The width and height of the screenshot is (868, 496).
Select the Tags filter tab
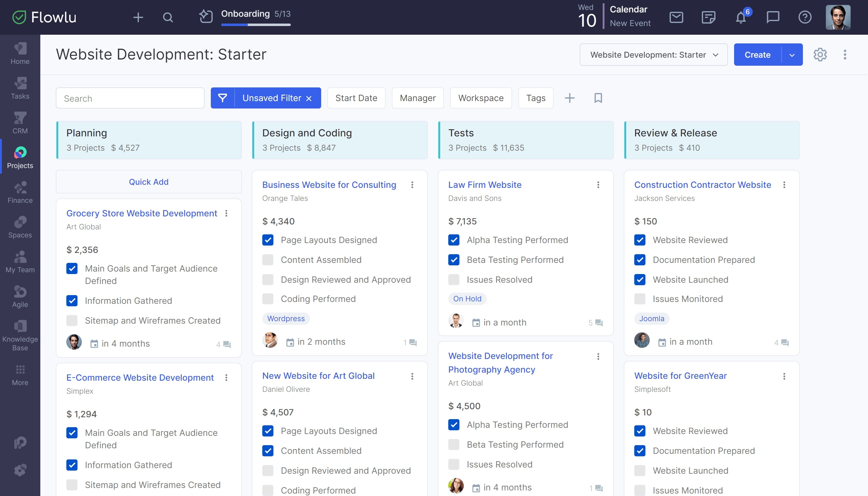(x=535, y=97)
